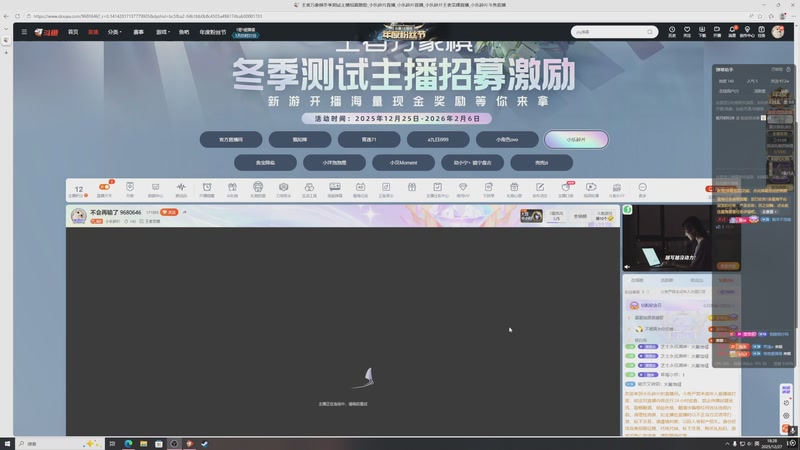The image size is (800, 450).
Task: Open the gift center calendar icon
Action: tap(514, 189)
